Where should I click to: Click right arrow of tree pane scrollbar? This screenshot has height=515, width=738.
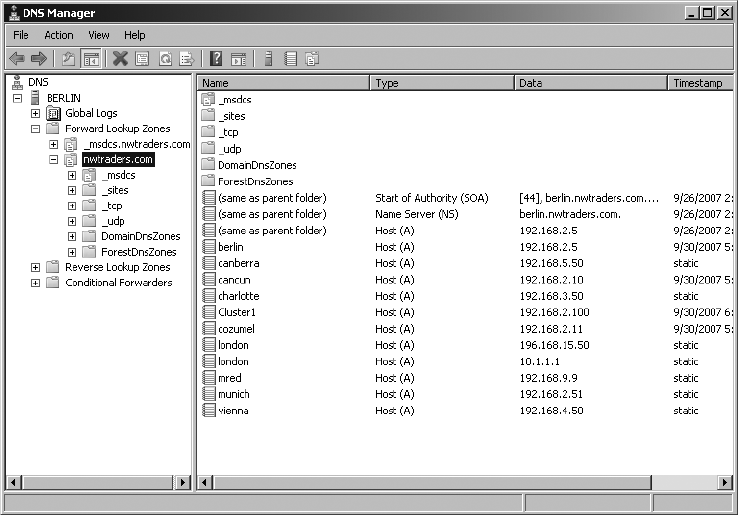click(183, 483)
